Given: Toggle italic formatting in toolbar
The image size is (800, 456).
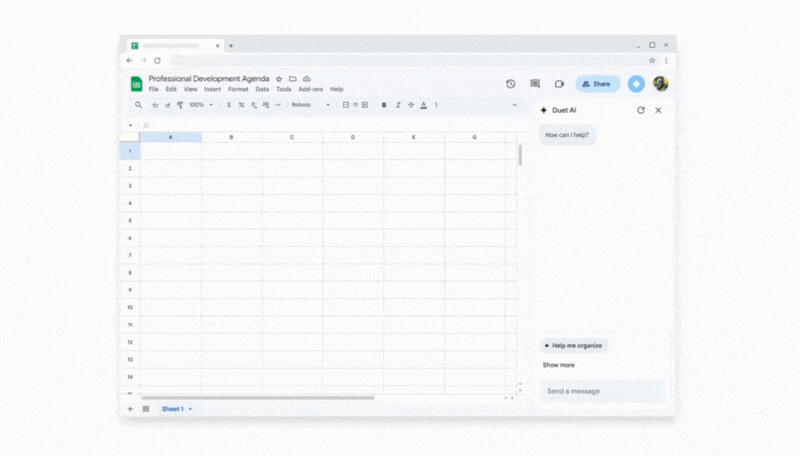Looking at the screenshot, I should pos(398,105).
